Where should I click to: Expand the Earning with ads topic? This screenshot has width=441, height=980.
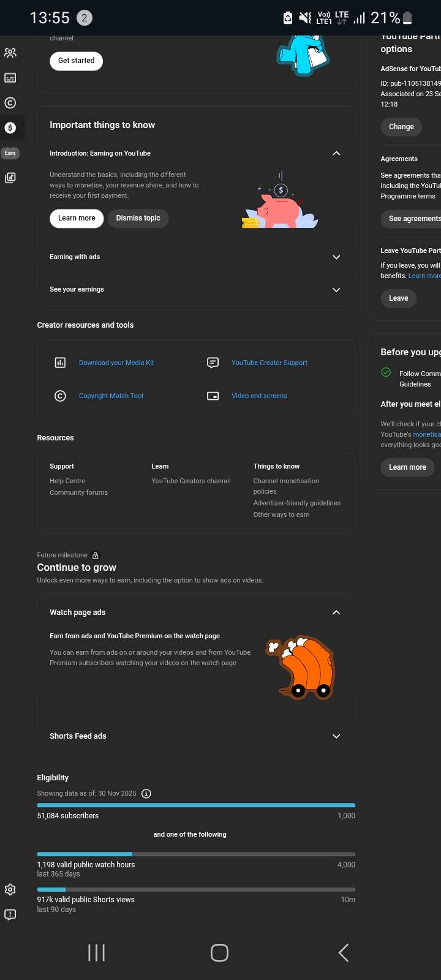click(336, 257)
